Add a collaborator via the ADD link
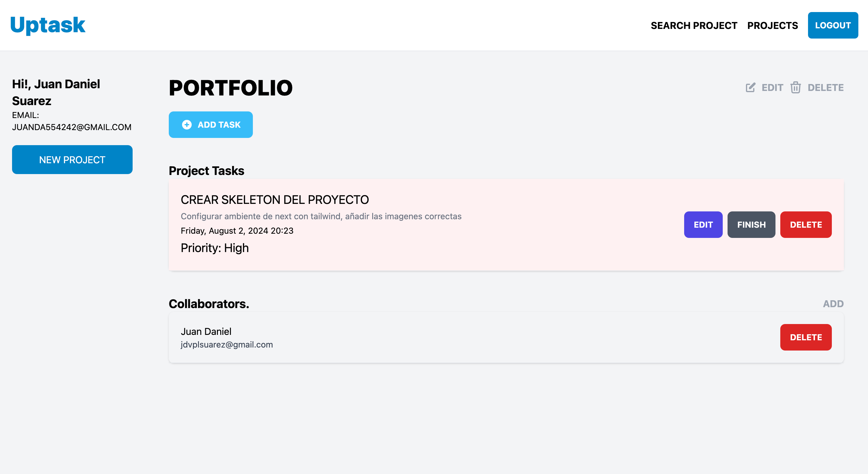 click(833, 304)
